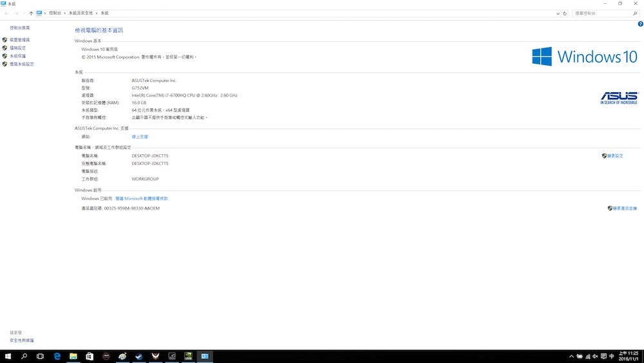
Task: Open 裝置管理員 Device Manager link
Action: pyautogui.click(x=20, y=40)
